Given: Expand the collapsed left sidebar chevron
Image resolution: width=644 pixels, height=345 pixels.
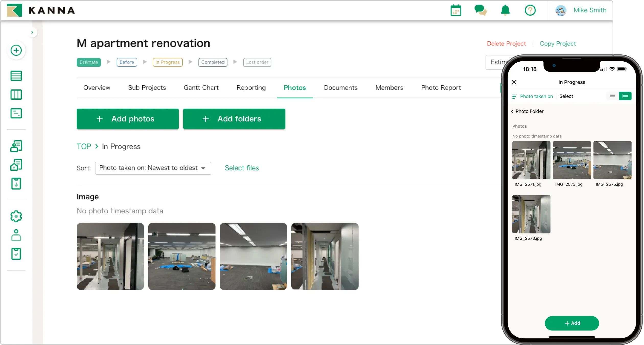Looking at the screenshot, I should 32,32.
